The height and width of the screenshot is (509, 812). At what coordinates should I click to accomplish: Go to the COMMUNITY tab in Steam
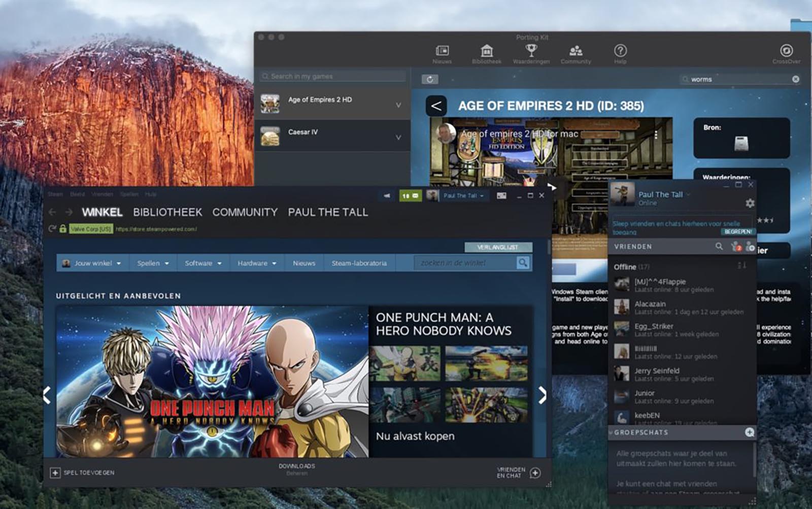(245, 212)
